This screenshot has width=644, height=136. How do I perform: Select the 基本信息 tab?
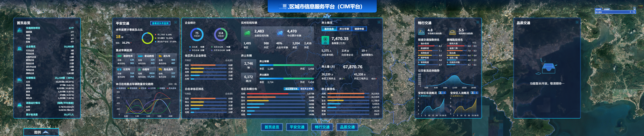(x=329, y=29)
